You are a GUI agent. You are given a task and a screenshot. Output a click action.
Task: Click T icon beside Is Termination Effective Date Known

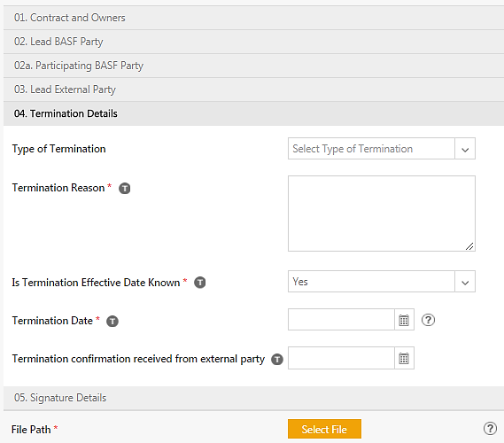coord(200,283)
